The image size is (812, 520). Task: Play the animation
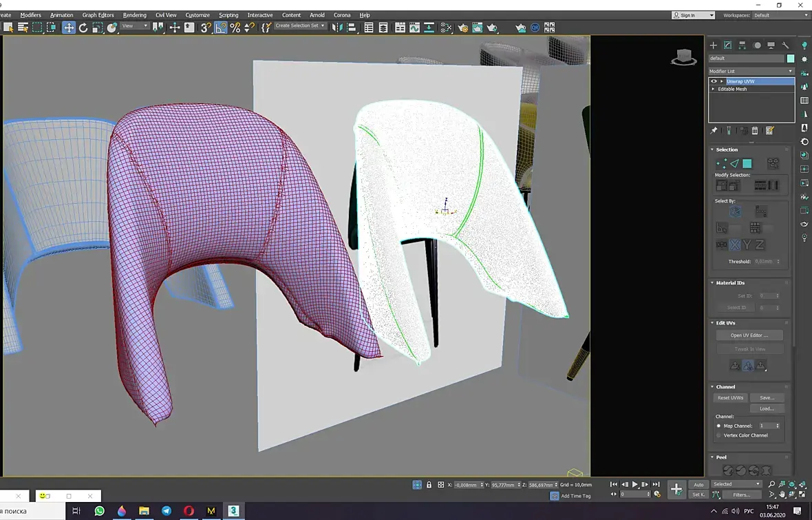click(635, 484)
